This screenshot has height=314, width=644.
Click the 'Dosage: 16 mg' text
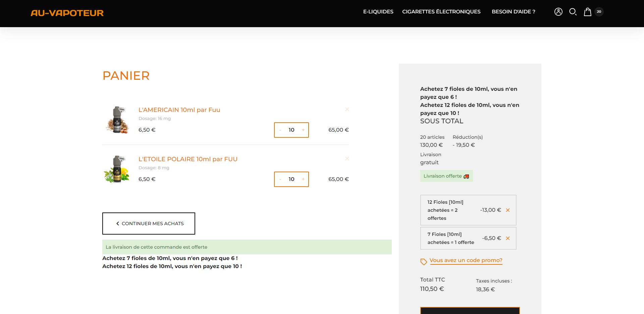click(155, 119)
